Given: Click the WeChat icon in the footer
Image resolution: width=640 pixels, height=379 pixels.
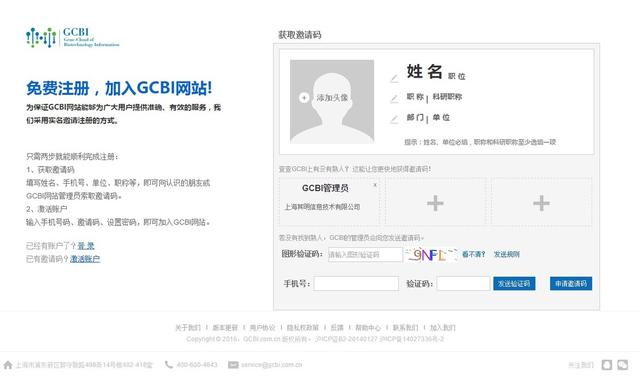Looking at the screenshot, I should 622,365.
